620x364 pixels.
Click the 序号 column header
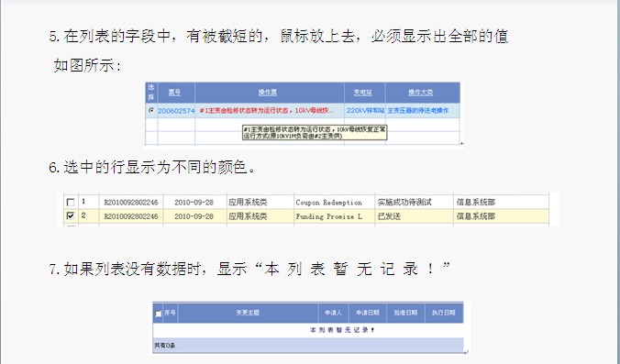point(170,313)
